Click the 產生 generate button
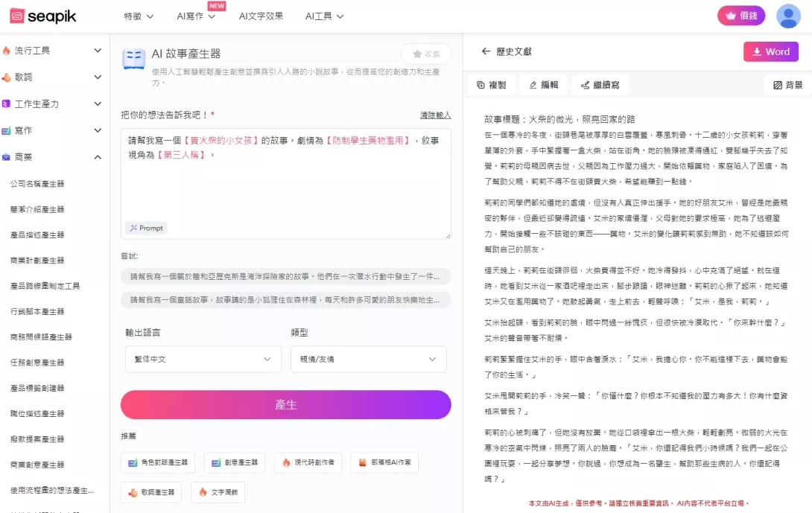This screenshot has height=513, width=812. point(285,404)
